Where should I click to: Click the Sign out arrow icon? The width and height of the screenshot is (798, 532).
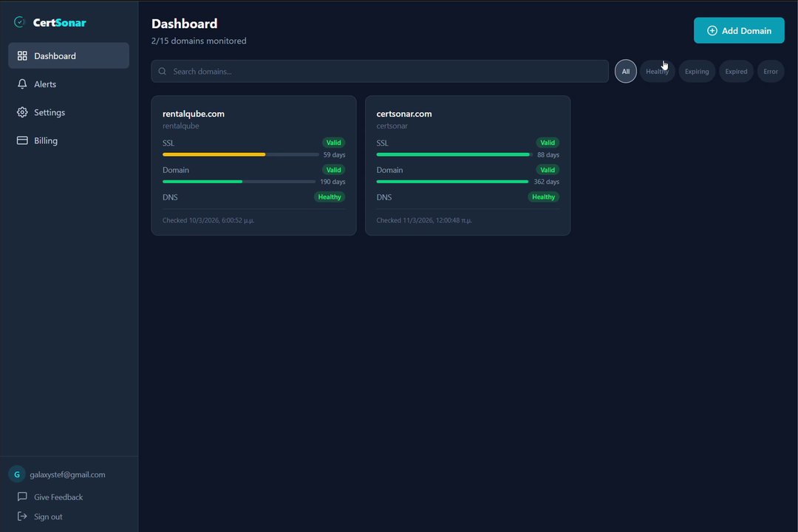coord(22,516)
